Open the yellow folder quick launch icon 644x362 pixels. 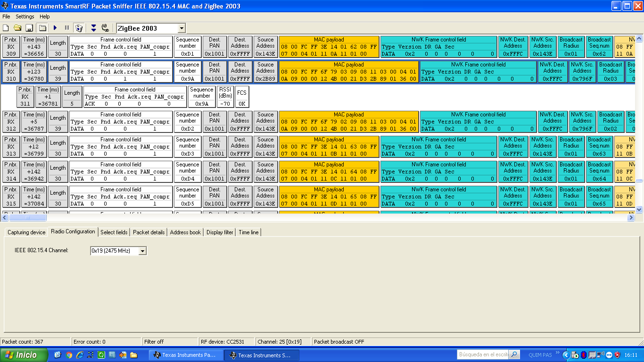pyautogui.click(x=133, y=355)
